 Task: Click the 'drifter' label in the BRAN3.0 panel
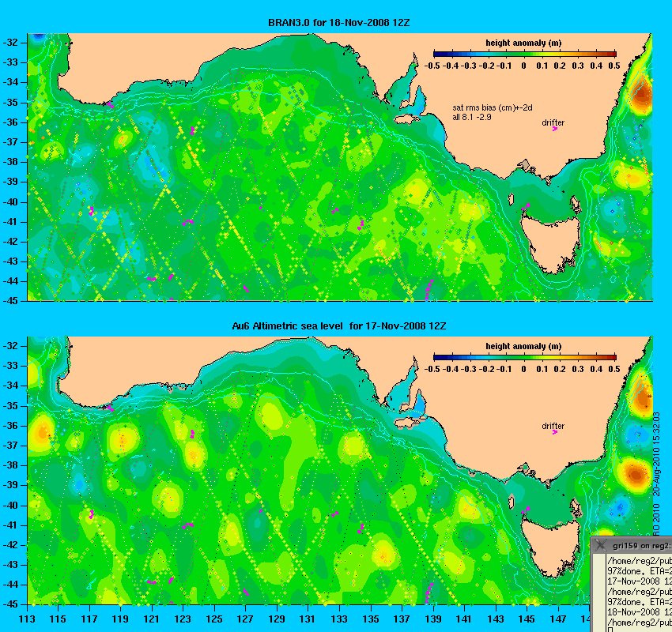click(x=553, y=122)
